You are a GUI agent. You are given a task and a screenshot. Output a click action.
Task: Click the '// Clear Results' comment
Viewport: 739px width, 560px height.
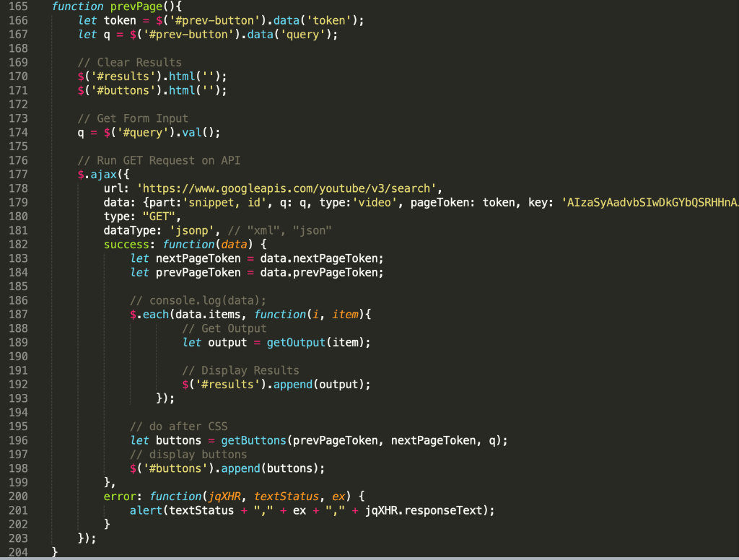point(130,63)
